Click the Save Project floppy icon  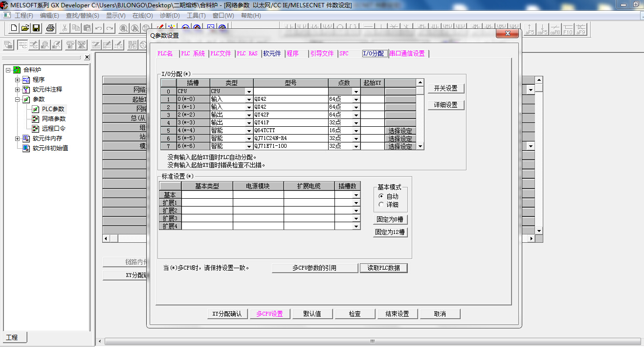click(36, 28)
